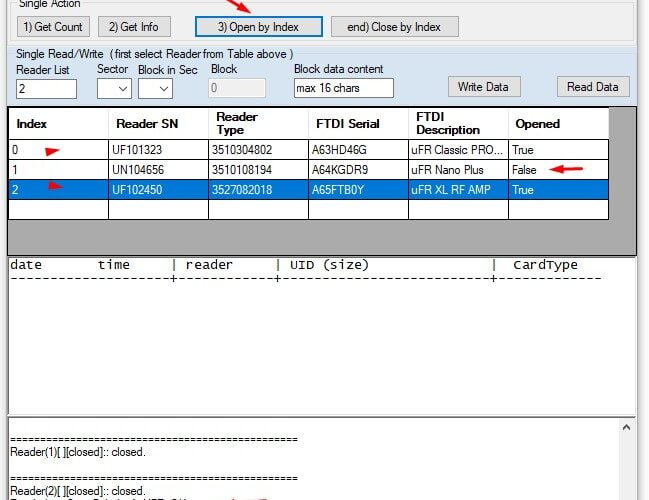
Task: Focus the Reader List input field
Action: pos(46,89)
